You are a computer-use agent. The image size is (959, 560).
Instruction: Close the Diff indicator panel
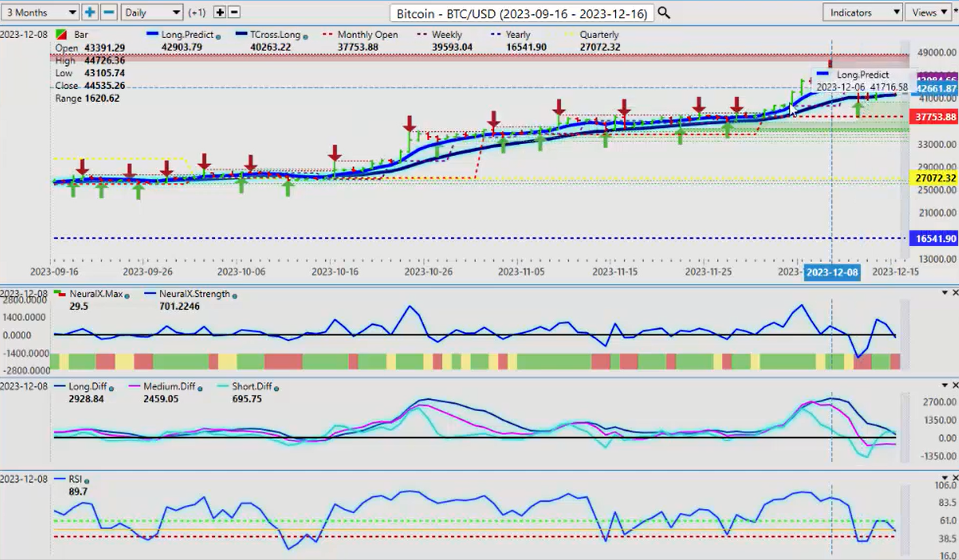954,385
